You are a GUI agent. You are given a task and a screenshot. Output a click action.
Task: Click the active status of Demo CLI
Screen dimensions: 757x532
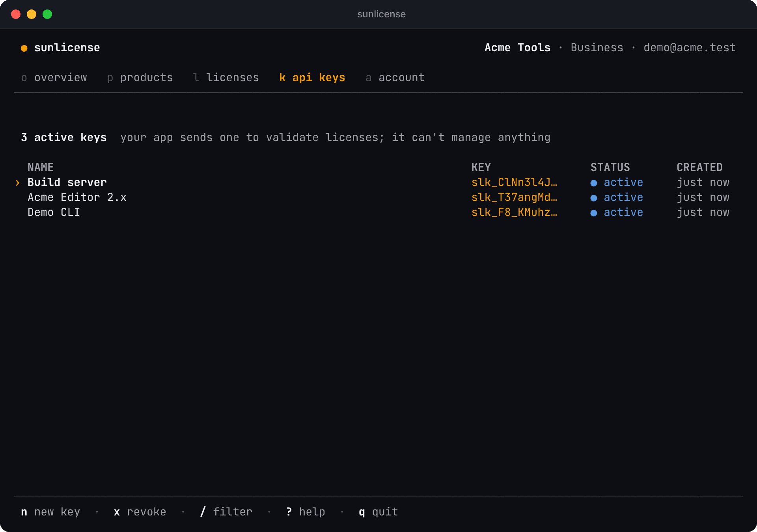tap(617, 212)
